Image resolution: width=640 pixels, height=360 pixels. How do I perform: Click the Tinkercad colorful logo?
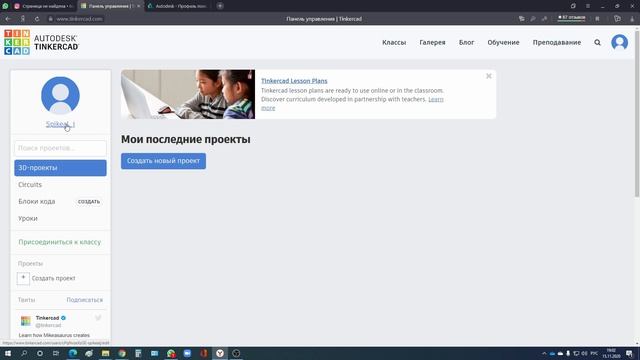pyautogui.click(x=17, y=42)
